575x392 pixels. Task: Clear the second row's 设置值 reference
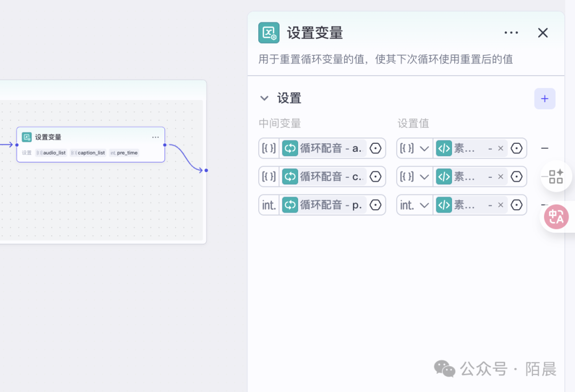pos(500,176)
